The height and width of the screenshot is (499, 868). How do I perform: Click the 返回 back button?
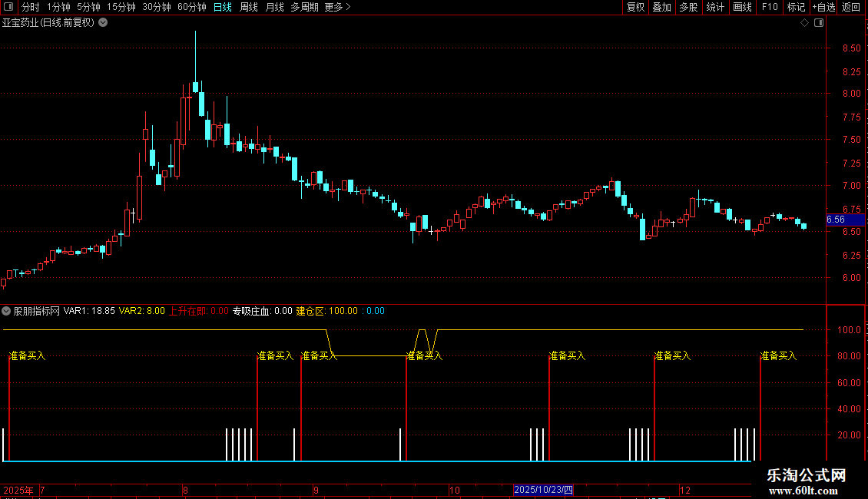point(851,7)
